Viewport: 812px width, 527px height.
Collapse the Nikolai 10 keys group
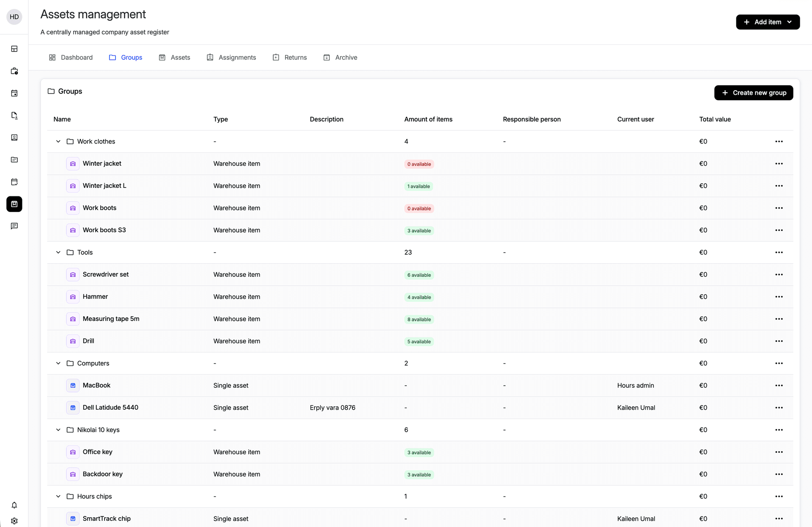tap(58, 430)
